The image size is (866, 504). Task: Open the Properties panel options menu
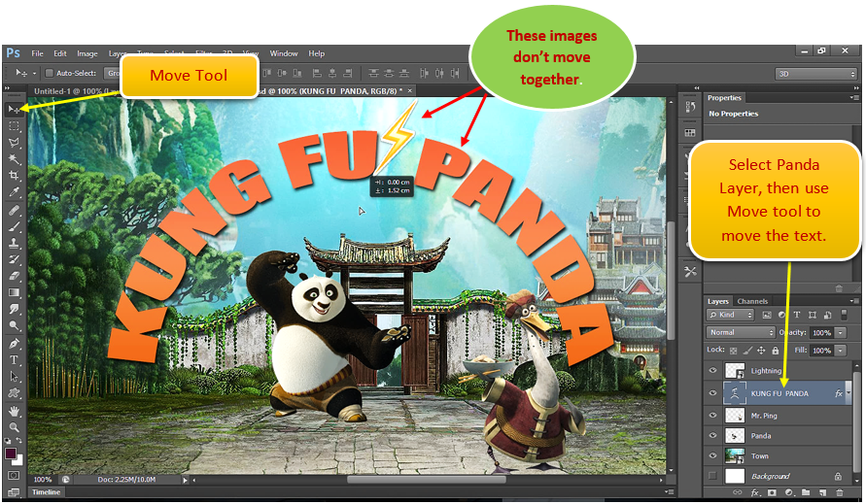click(853, 97)
